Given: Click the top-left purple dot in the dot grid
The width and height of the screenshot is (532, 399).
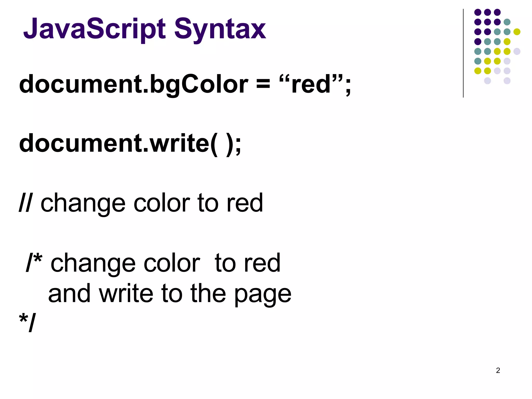Looking at the screenshot, I should point(478,12).
